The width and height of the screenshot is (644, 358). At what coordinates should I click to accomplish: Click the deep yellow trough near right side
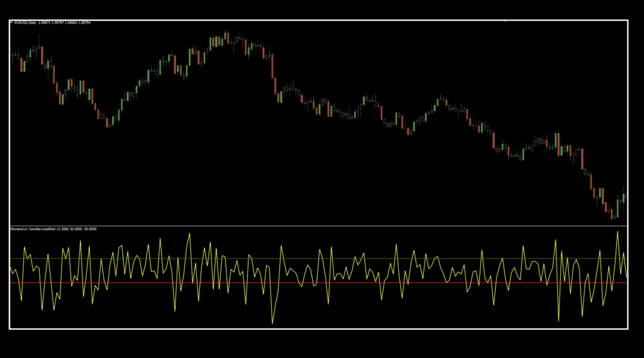[558, 320]
